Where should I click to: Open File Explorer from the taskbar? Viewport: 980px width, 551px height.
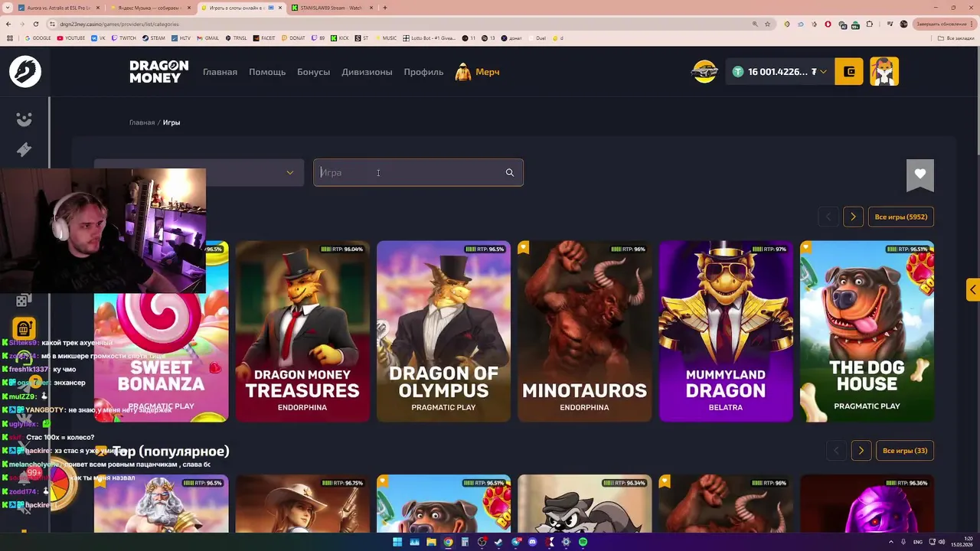point(431,542)
